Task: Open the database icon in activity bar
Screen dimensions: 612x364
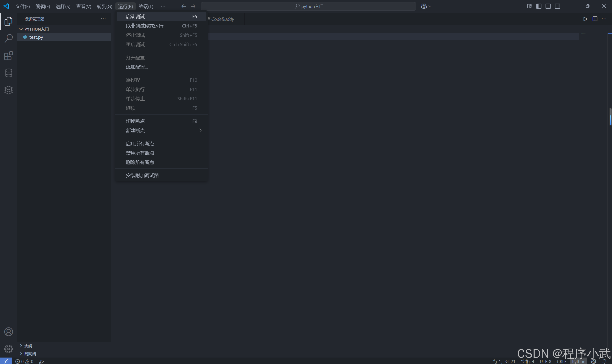Action: 9,73
